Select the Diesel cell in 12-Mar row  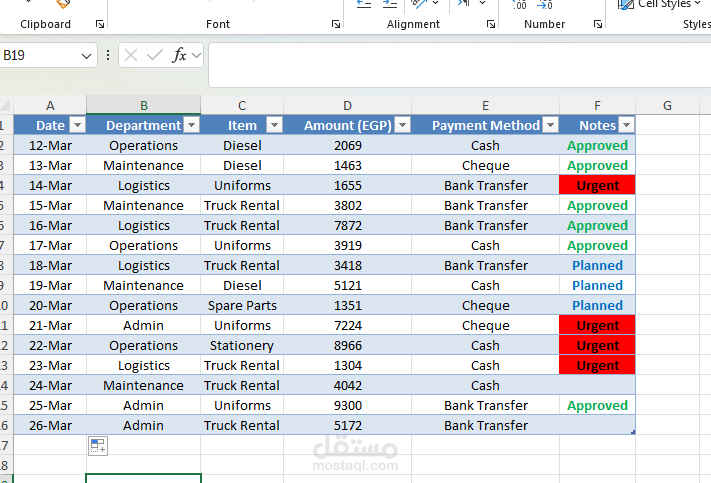(x=242, y=146)
